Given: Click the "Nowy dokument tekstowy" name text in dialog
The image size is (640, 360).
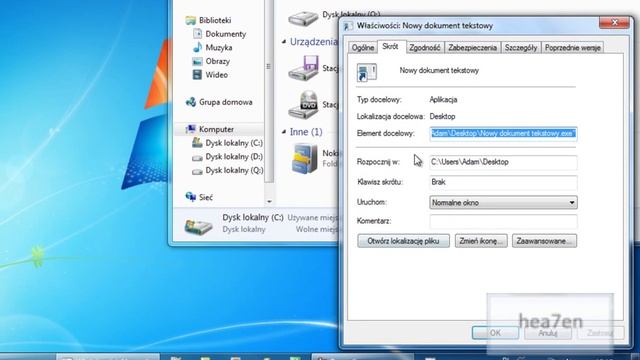Looking at the screenshot, I should (x=439, y=70).
